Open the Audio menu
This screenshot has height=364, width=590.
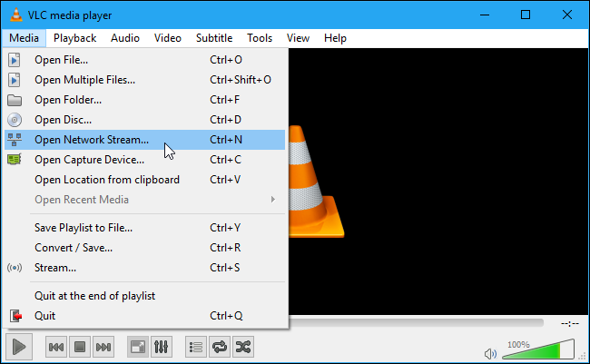coord(125,38)
